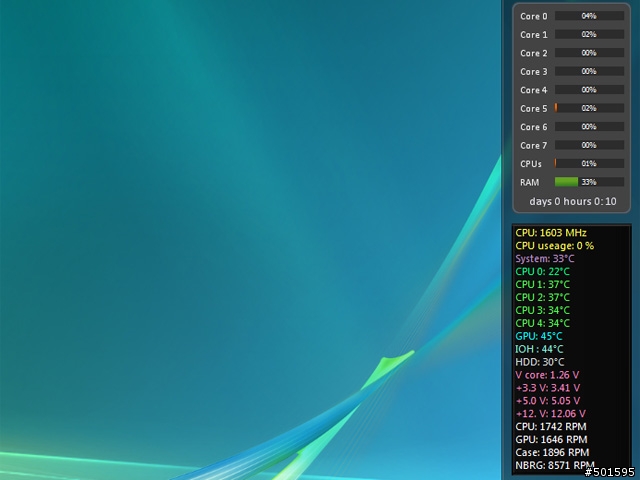Select the Core 3 label

pyautogui.click(x=533, y=71)
